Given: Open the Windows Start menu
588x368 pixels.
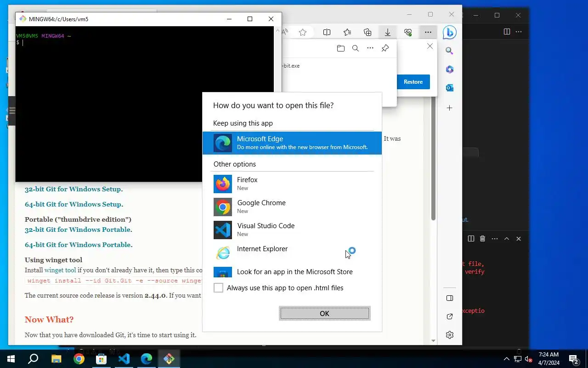Looking at the screenshot, I should point(11,359).
